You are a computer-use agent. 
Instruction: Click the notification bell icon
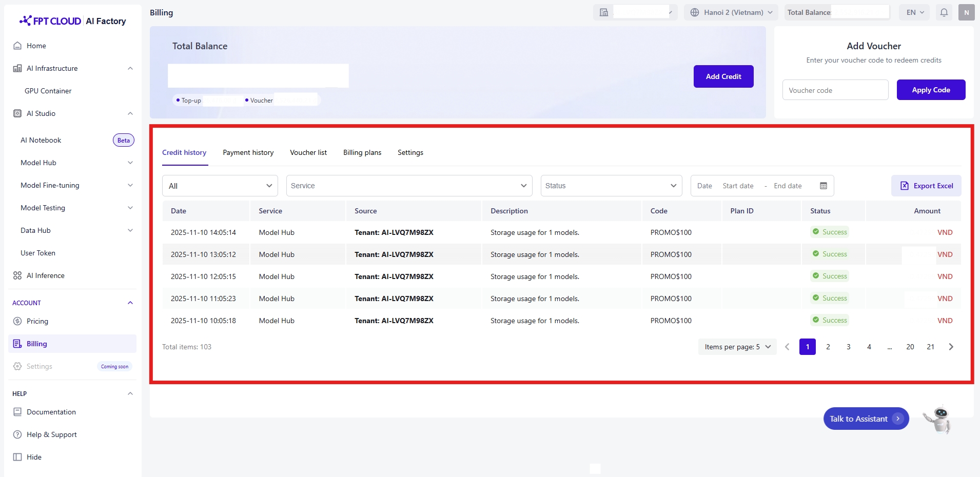click(944, 12)
